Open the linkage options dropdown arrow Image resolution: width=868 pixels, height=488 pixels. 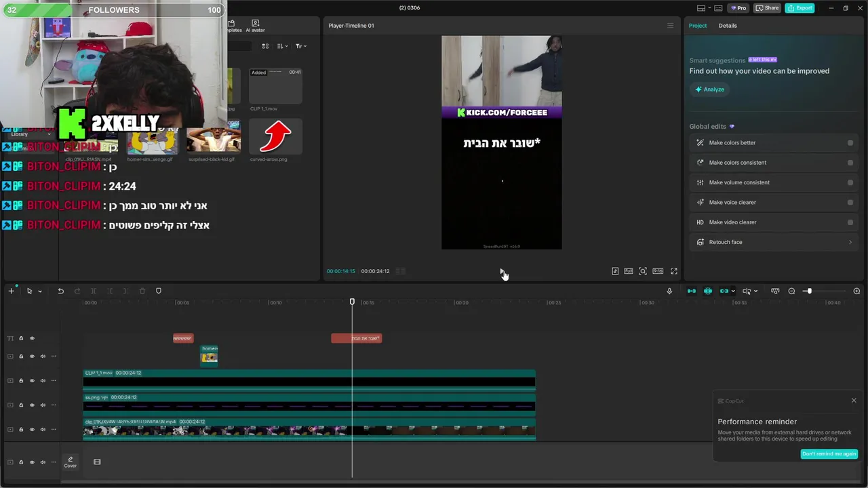pyautogui.click(x=734, y=291)
